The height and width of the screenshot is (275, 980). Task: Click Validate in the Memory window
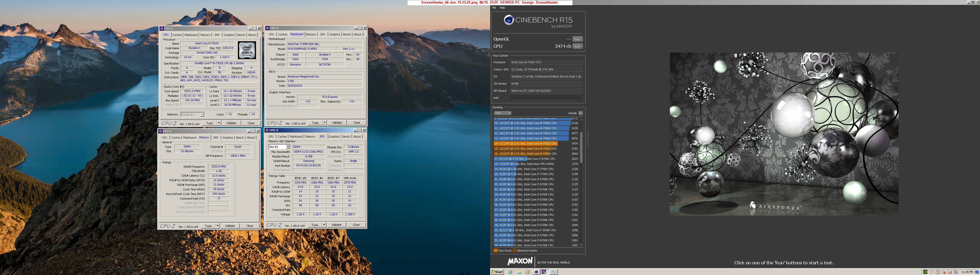230,226
